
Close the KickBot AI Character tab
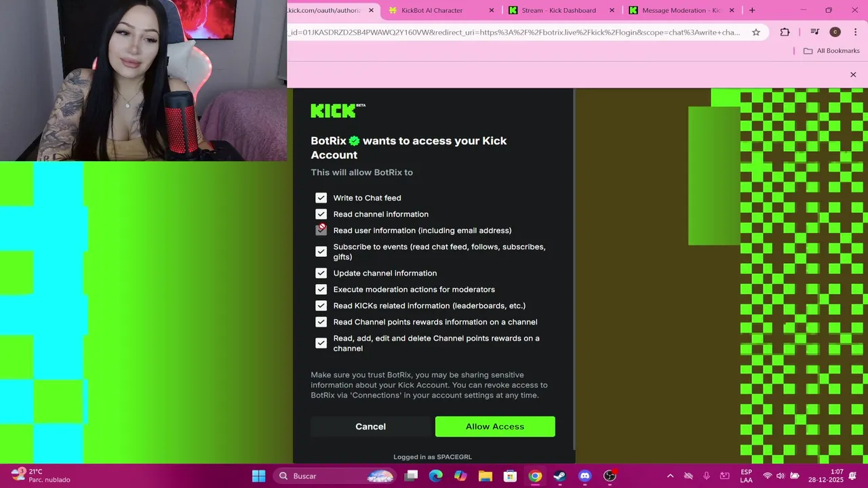pyautogui.click(x=492, y=10)
